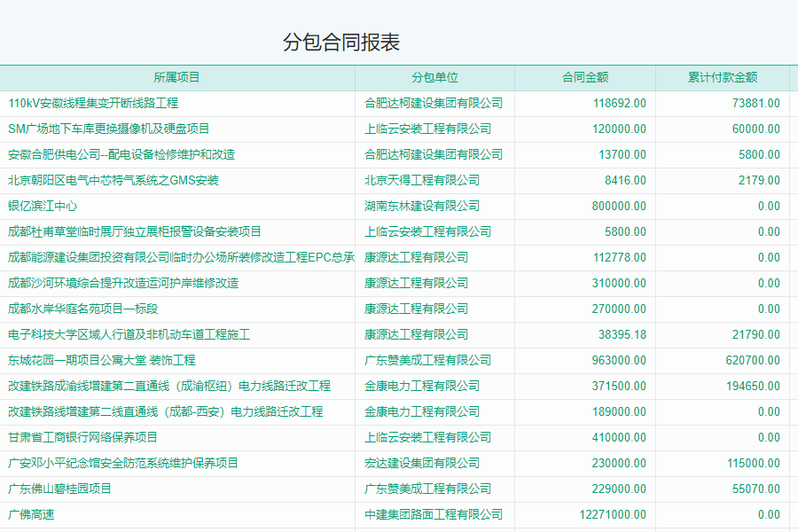Open project 北京朝阳区电气中芯特气系统之GMS安装

[x=113, y=180]
